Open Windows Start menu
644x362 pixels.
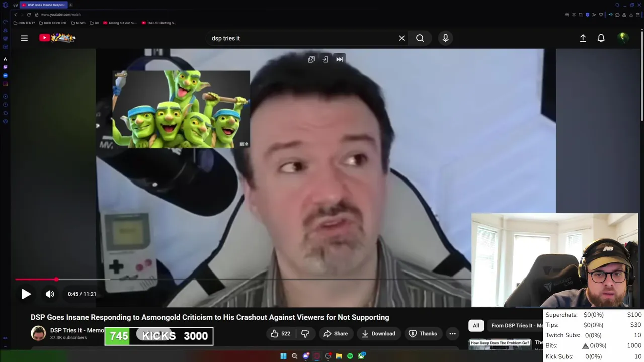click(x=283, y=356)
